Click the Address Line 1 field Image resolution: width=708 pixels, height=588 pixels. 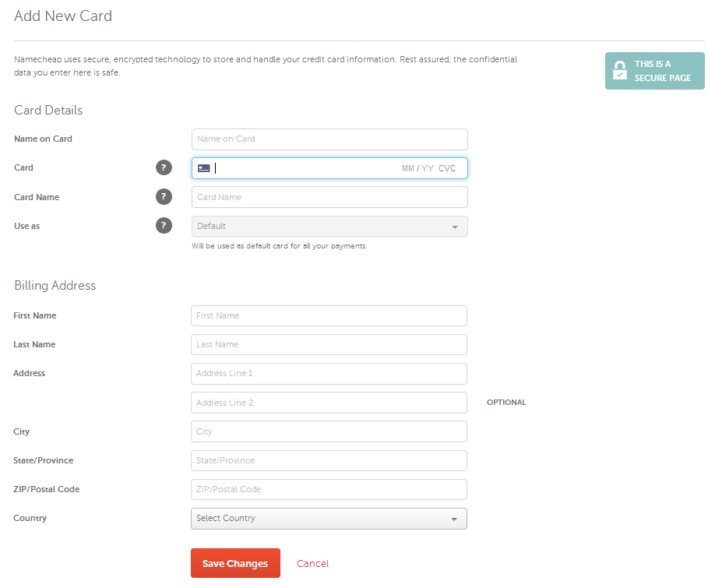(x=329, y=374)
